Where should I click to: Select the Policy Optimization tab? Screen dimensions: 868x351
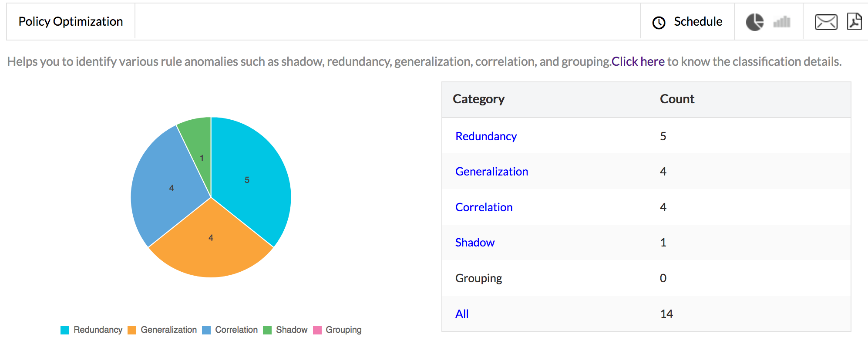(71, 21)
